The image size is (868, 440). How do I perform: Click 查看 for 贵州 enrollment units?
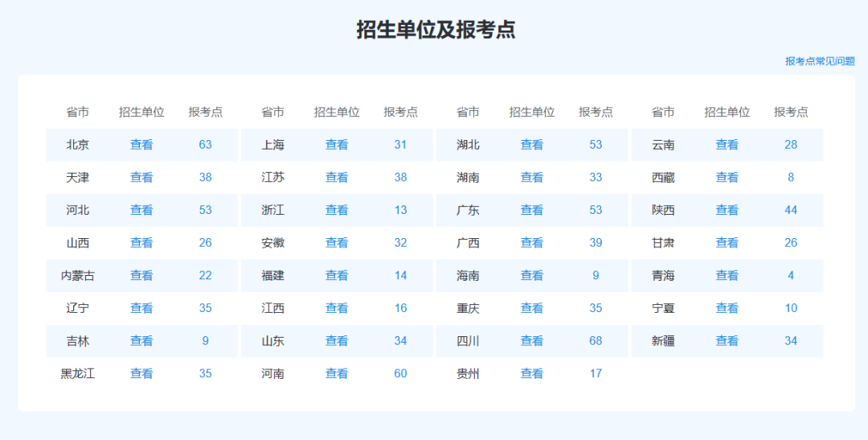click(532, 373)
